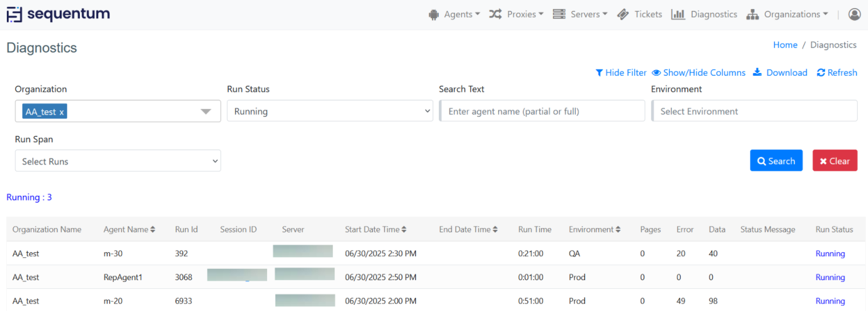This screenshot has height=311, width=868.
Task: Expand the Organization dropdown arrow
Action: coord(206,111)
